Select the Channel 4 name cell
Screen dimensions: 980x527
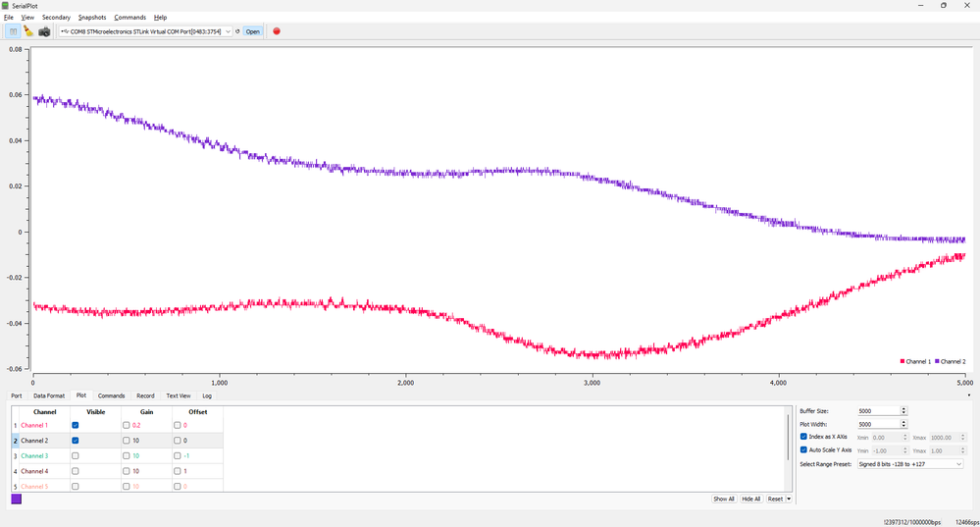(44, 471)
